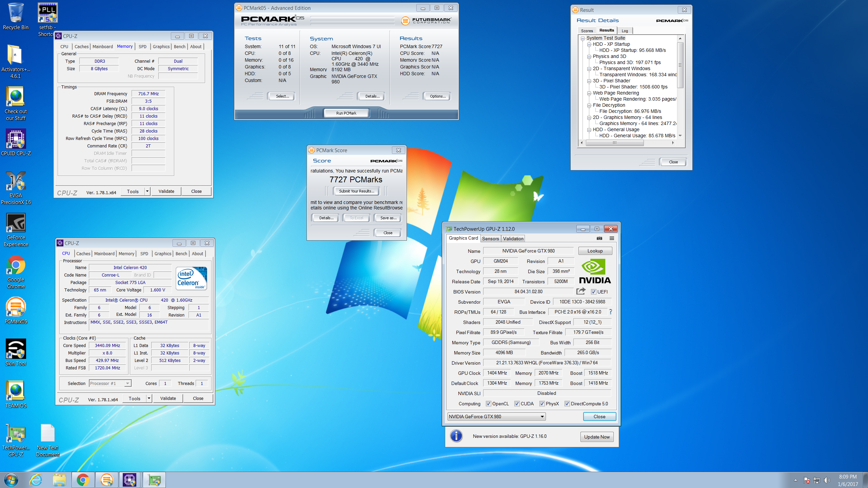
Task: Launch EVGA PrecisionX 16 desktop shortcut
Action: click(x=16, y=187)
